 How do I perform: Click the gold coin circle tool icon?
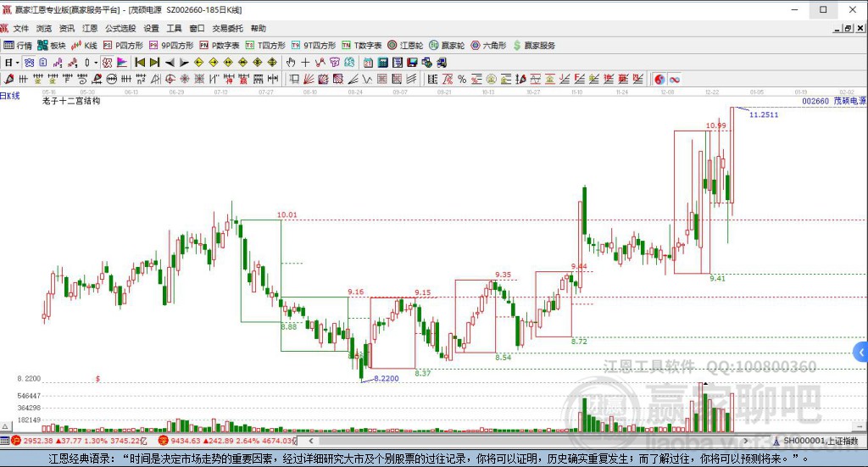coord(491,79)
